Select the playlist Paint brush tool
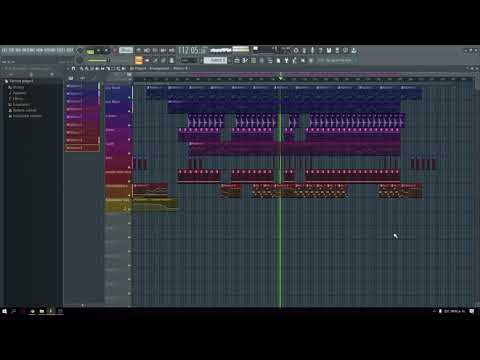 [86, 68]
